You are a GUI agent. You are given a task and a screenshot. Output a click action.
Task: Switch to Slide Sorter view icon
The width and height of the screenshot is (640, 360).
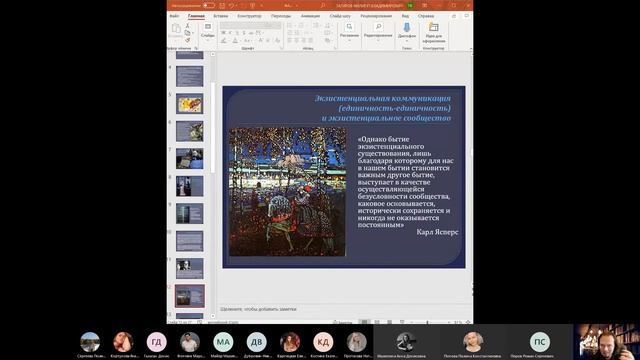coord(377,322)
